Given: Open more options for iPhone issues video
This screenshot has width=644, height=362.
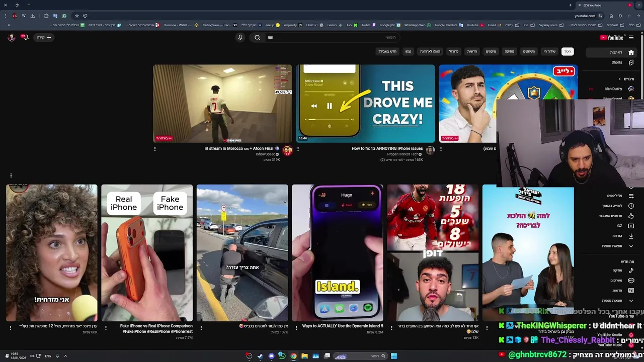Looking at the screenshot, I should pyautogui.click(x=298, y=149).
